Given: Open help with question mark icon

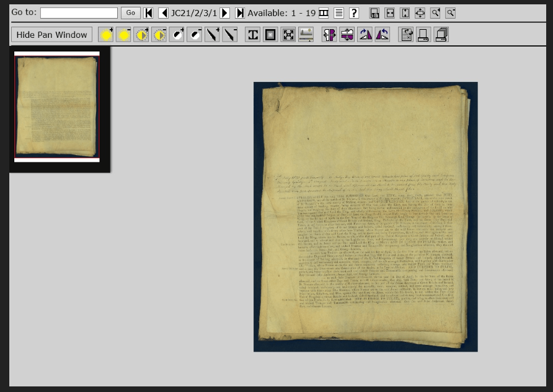Looking at the screenshot, I should click(354, 13).
